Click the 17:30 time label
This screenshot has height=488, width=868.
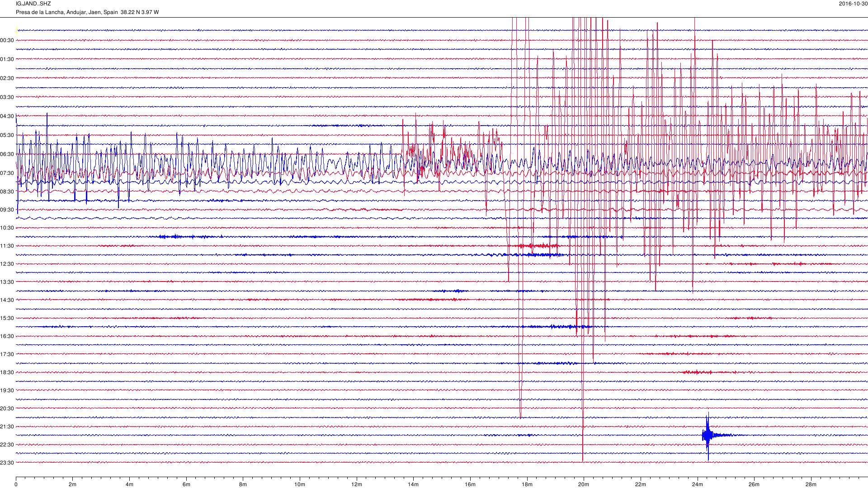point(7,355)
